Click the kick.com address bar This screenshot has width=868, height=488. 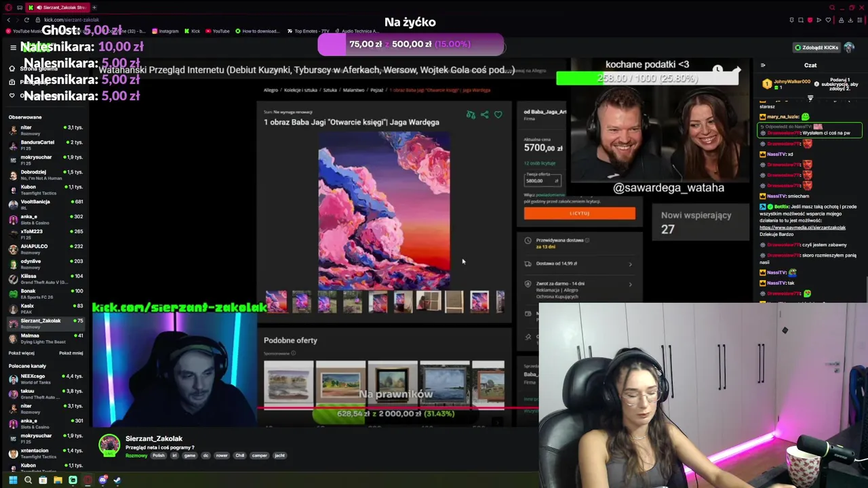(71, 20)
